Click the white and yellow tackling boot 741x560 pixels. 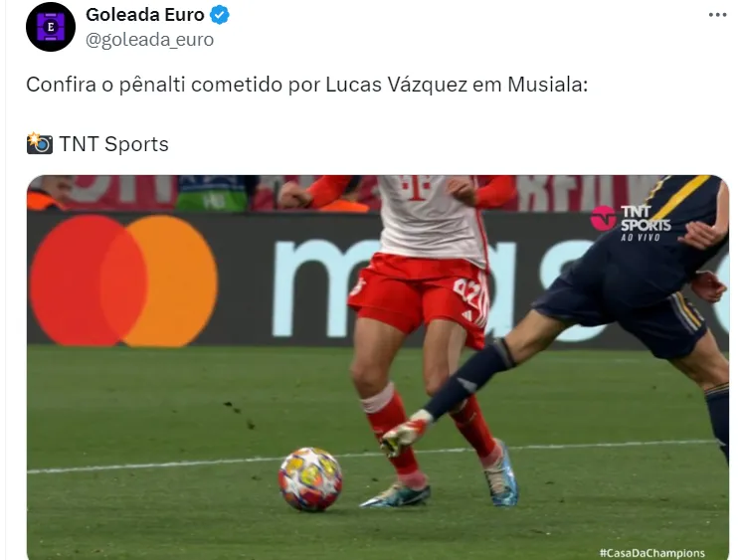point(405,434)
